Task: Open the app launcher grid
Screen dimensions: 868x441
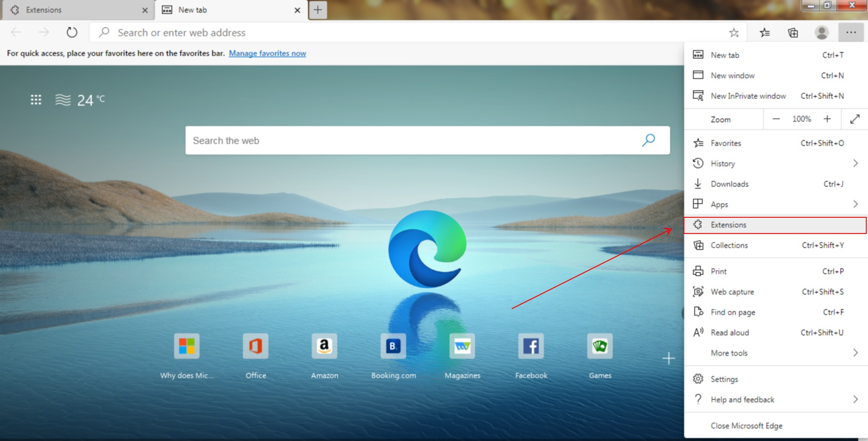Action: [x=36, y=100]
